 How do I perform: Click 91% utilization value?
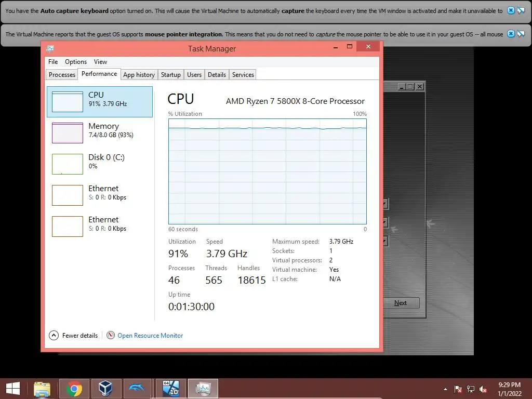click(x=178, y=254)
